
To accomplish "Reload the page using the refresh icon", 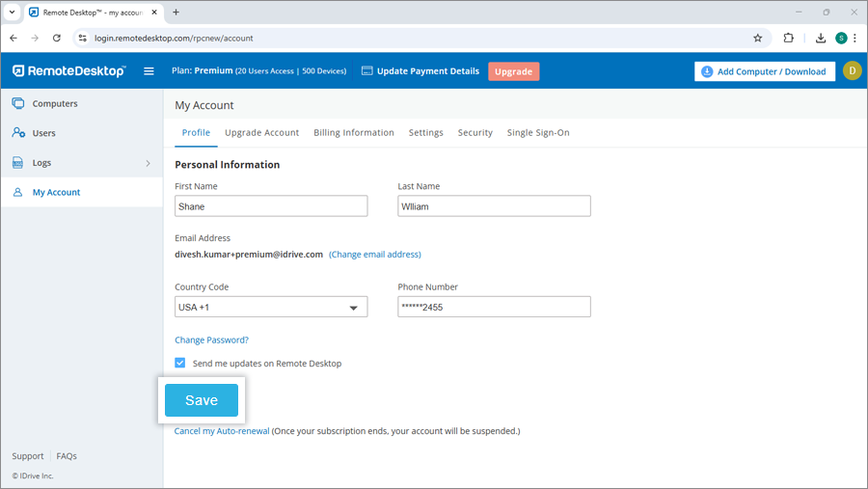I will (x=57, y=38).
